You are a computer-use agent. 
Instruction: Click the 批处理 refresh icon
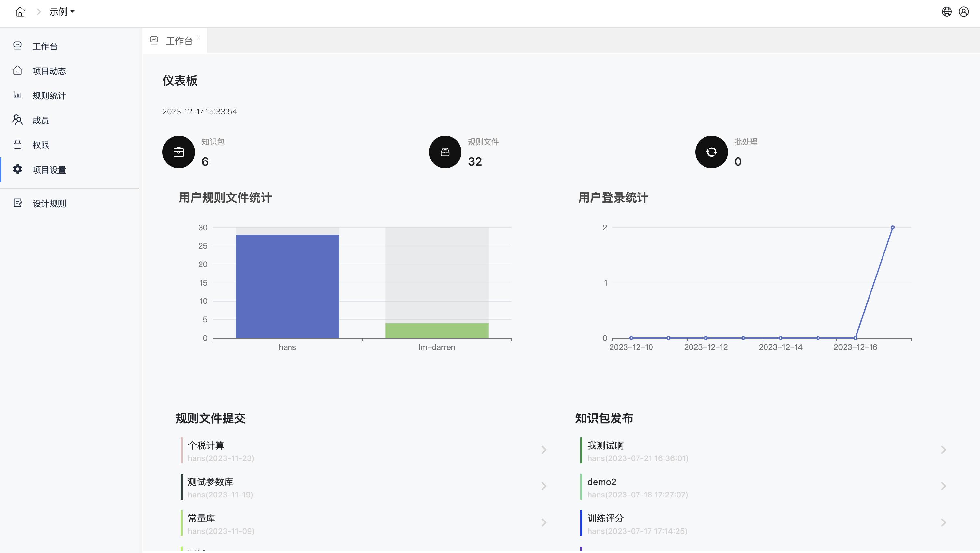pyautogui.click(x=711, y=152)
